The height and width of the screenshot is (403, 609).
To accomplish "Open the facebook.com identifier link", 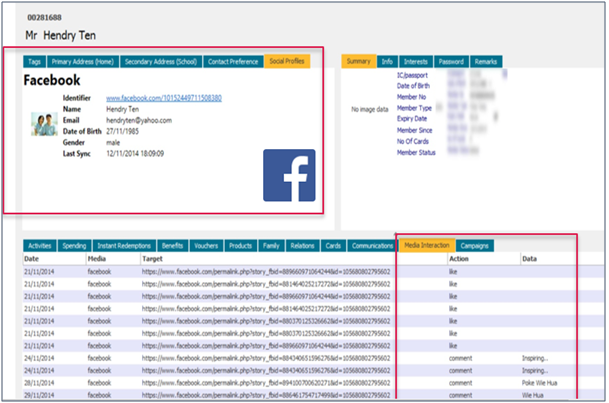I will [x=164, y=98].
